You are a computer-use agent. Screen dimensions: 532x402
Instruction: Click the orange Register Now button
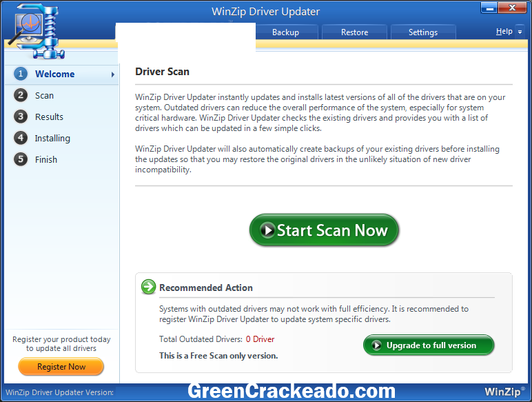click(61, 366)
